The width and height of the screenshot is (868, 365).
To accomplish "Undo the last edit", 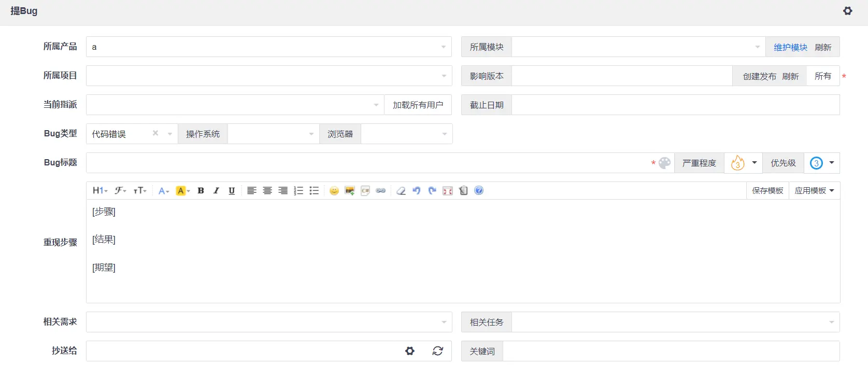I will tap(417, 191).
